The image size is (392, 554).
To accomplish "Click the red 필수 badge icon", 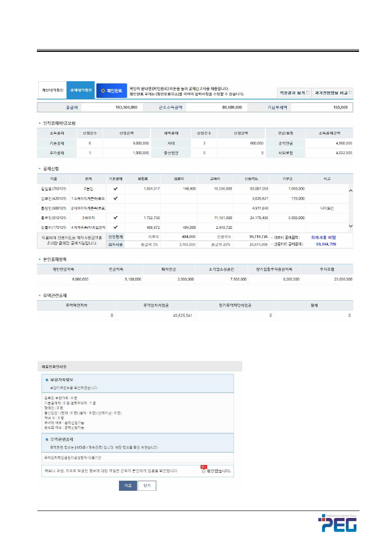I will pos(203,467).
